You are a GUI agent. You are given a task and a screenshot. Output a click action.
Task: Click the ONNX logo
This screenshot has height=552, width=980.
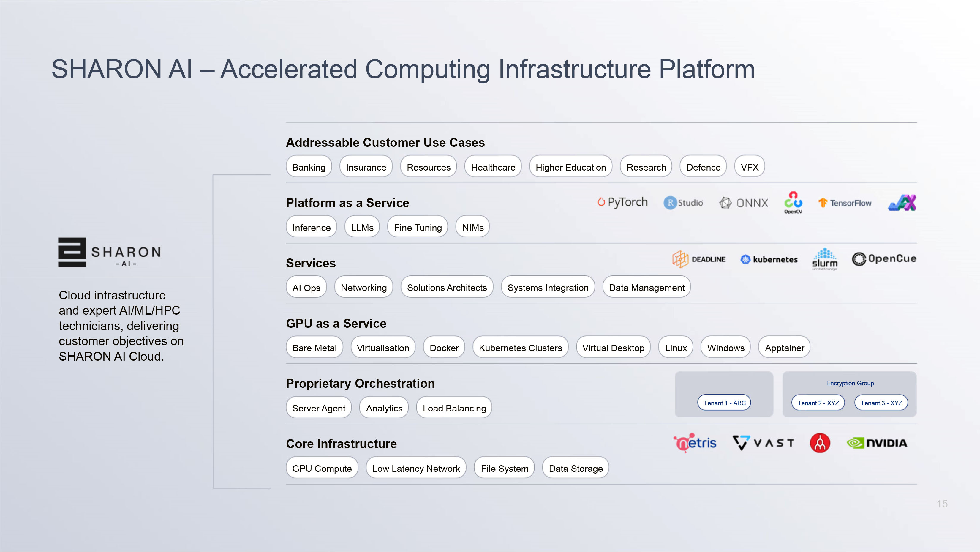[744, 203]
